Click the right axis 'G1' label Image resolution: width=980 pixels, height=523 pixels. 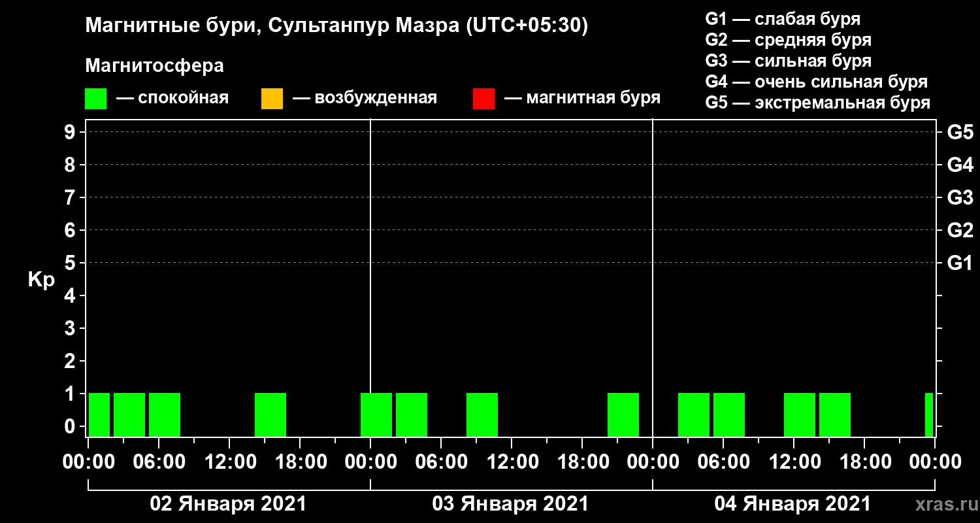pyautogui.click(x=960, y=263)
